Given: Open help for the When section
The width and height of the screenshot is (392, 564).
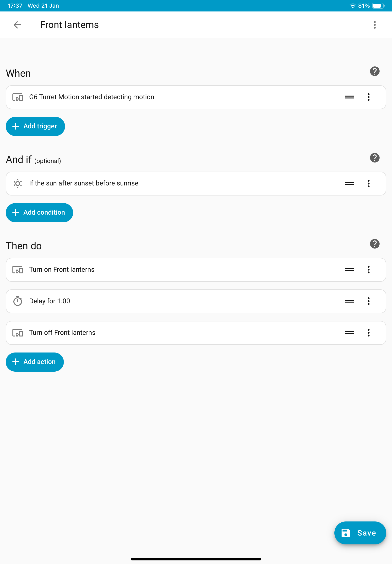Looking at the screenshot, I should [x=375, y=71].
